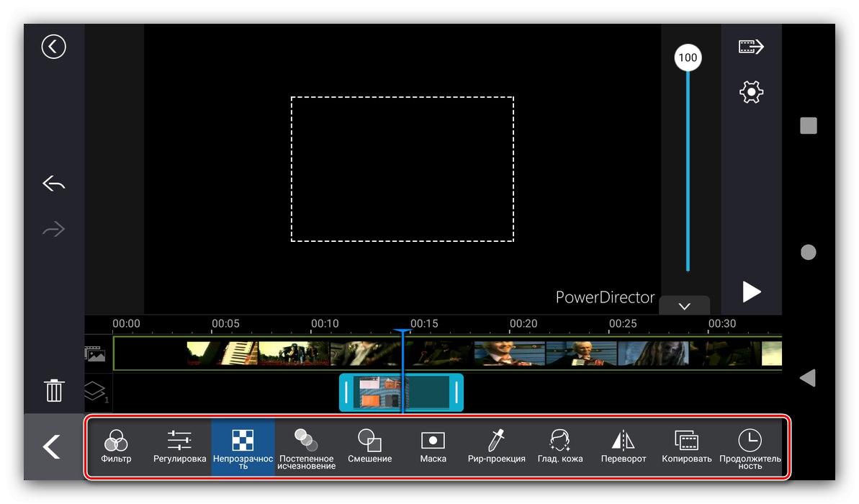Select the Непрозрачность opacity tool
Screen dimensions: 859x504
(243, 446)
